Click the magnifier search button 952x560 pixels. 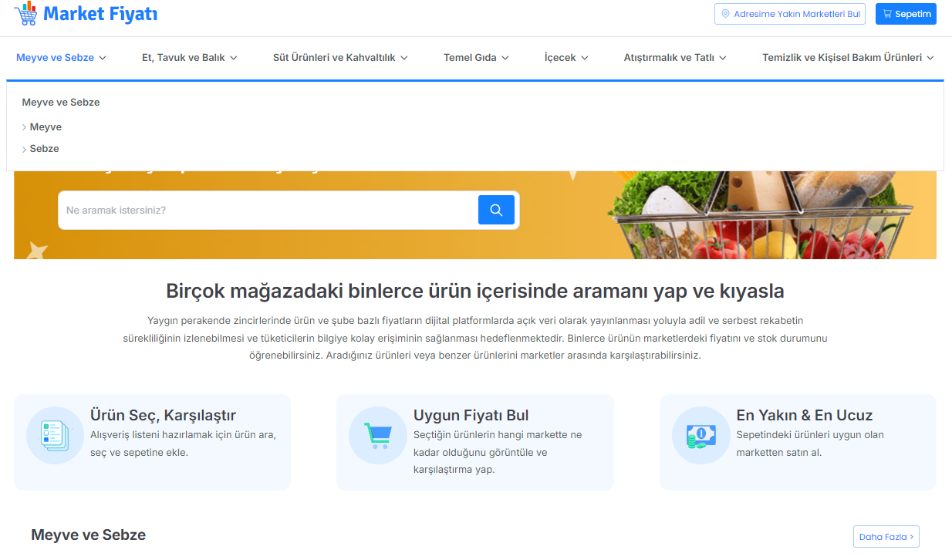click(496, 210)
